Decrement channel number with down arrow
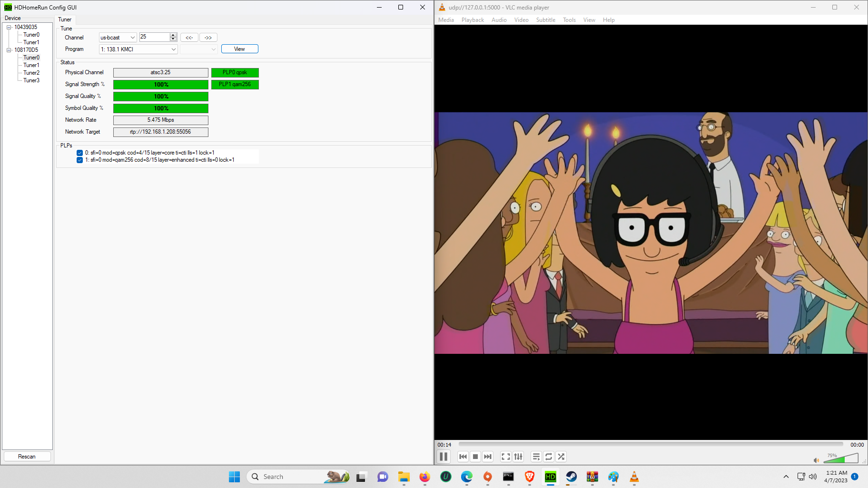This screenshot has height=488, width=868. coord(173,39)
